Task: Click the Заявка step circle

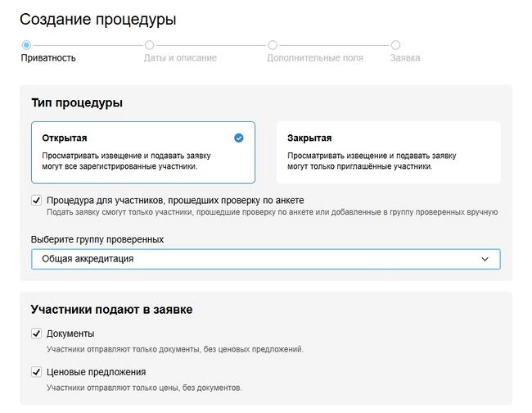Action: [x=395, y=45]
